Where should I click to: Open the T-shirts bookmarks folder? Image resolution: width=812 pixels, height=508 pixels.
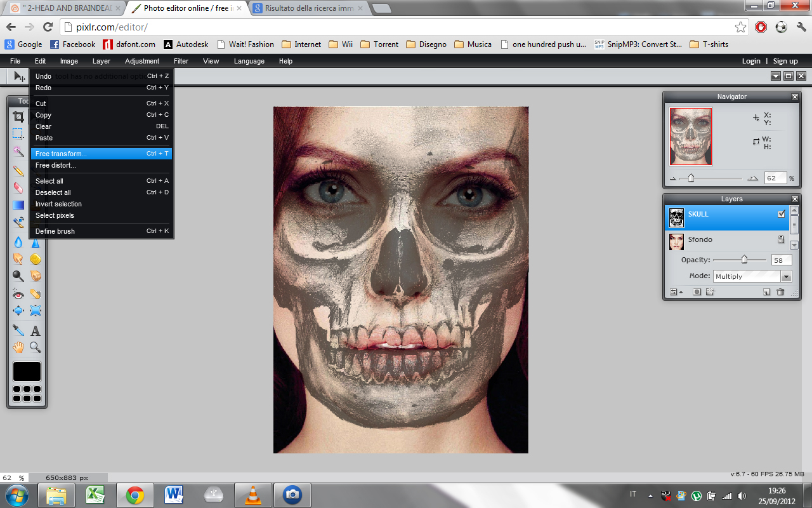coord(709,44)
